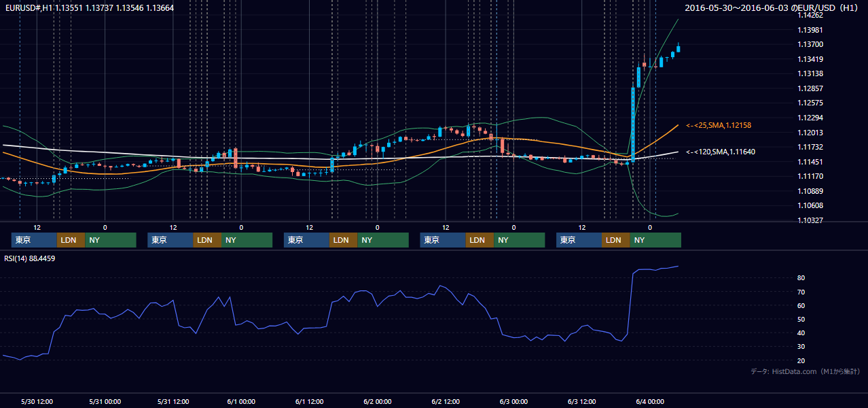Viewport: 868px width, 408px height.
Task: Click the 5/31 12:00 date label
Action: [173, 401]
